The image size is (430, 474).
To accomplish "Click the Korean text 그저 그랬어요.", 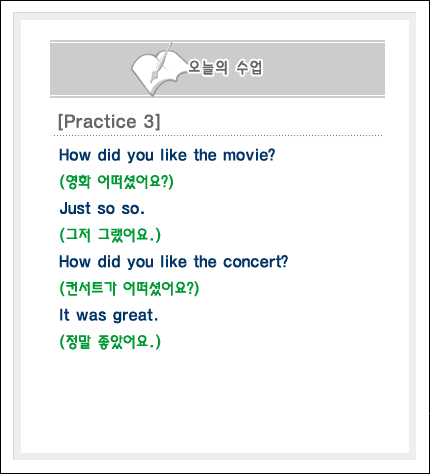I will point(110,235).
